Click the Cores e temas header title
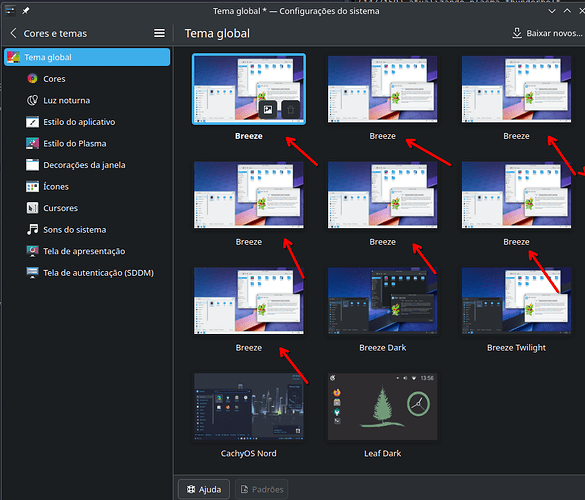Image resolution: width=585 pixels, height=500 pixels. click(x=55, y=34)
